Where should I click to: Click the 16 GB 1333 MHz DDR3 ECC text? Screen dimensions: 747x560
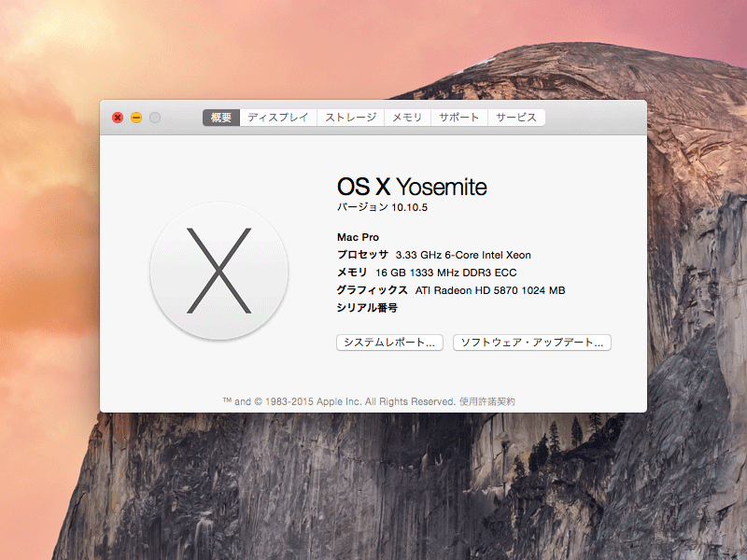(x=446, y=273)
